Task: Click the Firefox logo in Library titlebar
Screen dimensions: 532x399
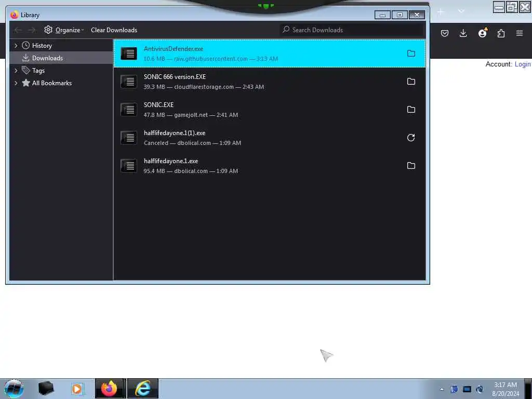Action: (14, 15)
